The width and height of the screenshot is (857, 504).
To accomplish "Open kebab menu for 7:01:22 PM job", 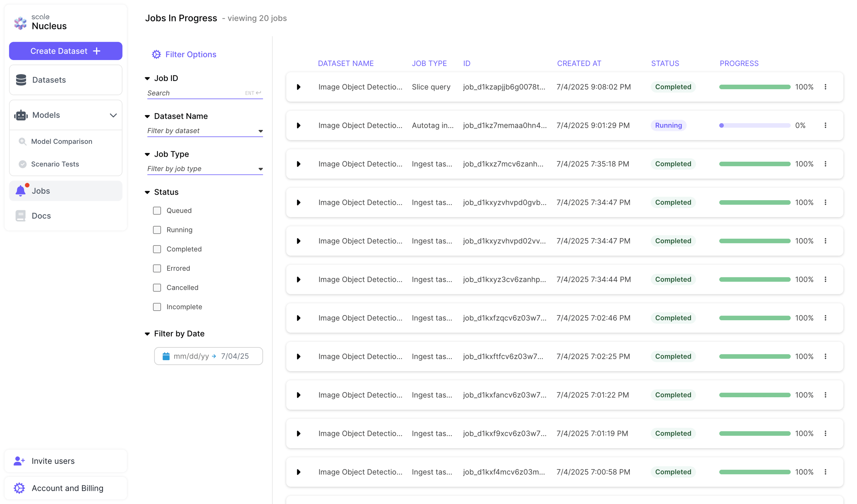I will pos(825,395).
